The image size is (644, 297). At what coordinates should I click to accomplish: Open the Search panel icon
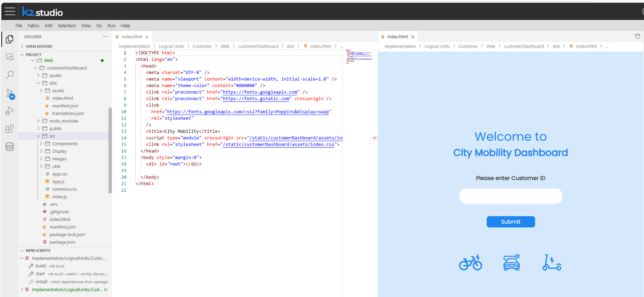tap(10, 75)
